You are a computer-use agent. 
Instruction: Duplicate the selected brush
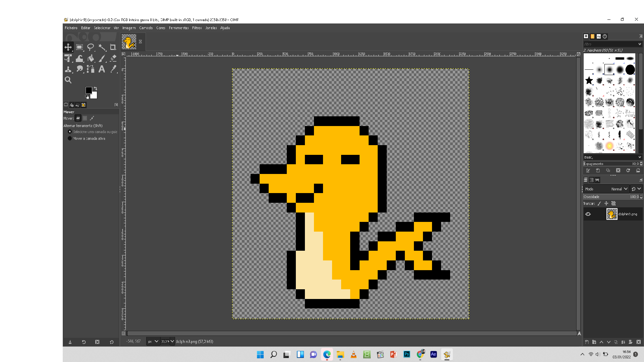click(608, 171)
